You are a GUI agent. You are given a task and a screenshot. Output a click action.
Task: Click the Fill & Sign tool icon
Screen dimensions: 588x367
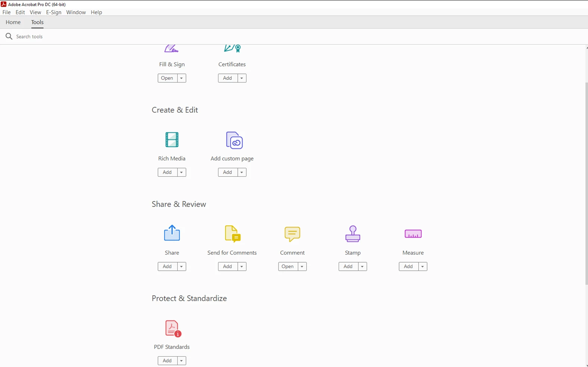tap(171, 48)
